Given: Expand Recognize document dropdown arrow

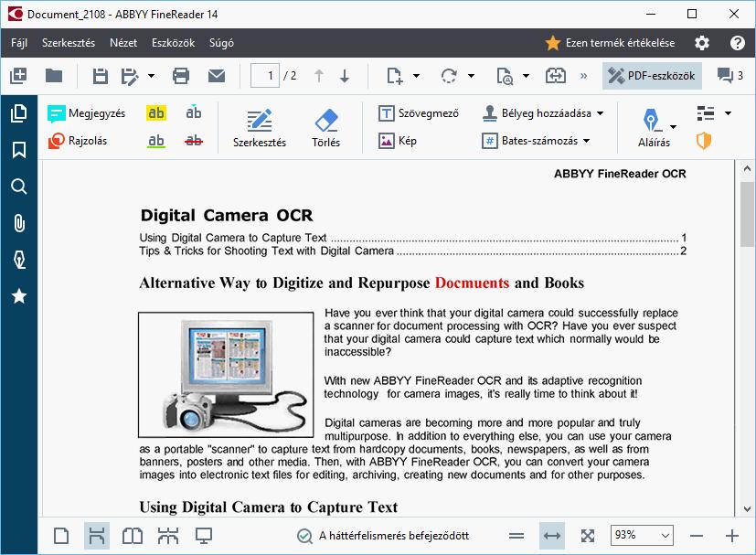Looking at the screenshot, I should tap(526, 76).
